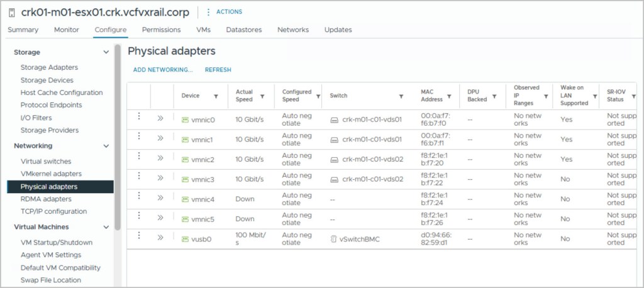Viewport: 644px width, 288px height.
Task: Open the Datastores tab
Action: (x=243, y=30)
